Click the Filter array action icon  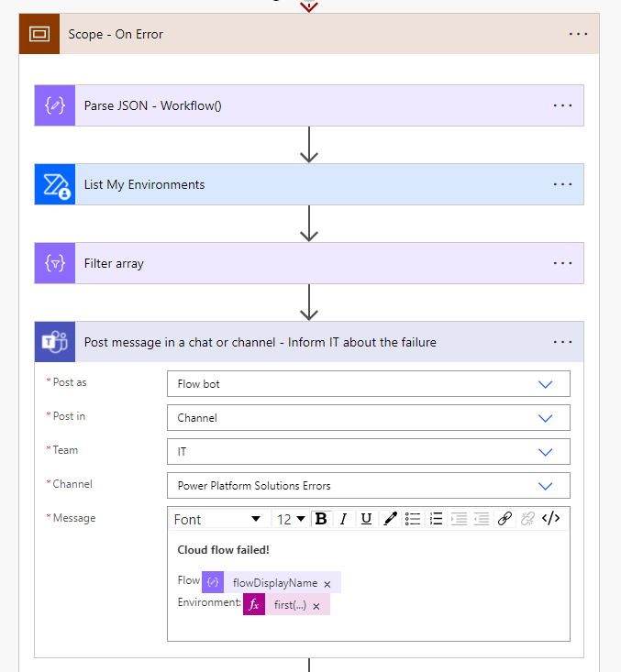[x=55, y=263]
